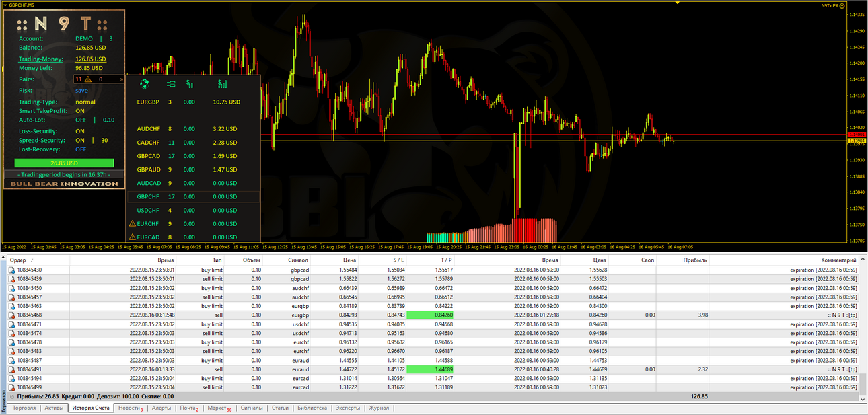868x415 pixels.
Task: Click the warning triangle in the Pairs box
Action: tap(87, 79)
